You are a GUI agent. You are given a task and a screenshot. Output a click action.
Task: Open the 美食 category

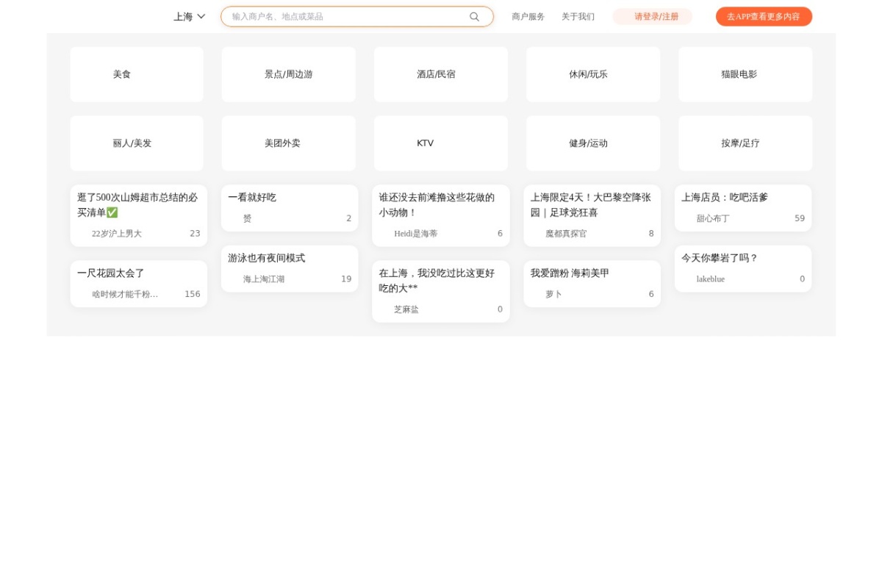[x=137, y=74]
